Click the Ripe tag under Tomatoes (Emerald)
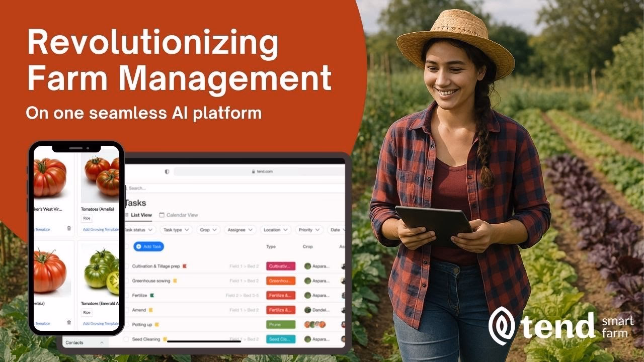 [87, 313]
